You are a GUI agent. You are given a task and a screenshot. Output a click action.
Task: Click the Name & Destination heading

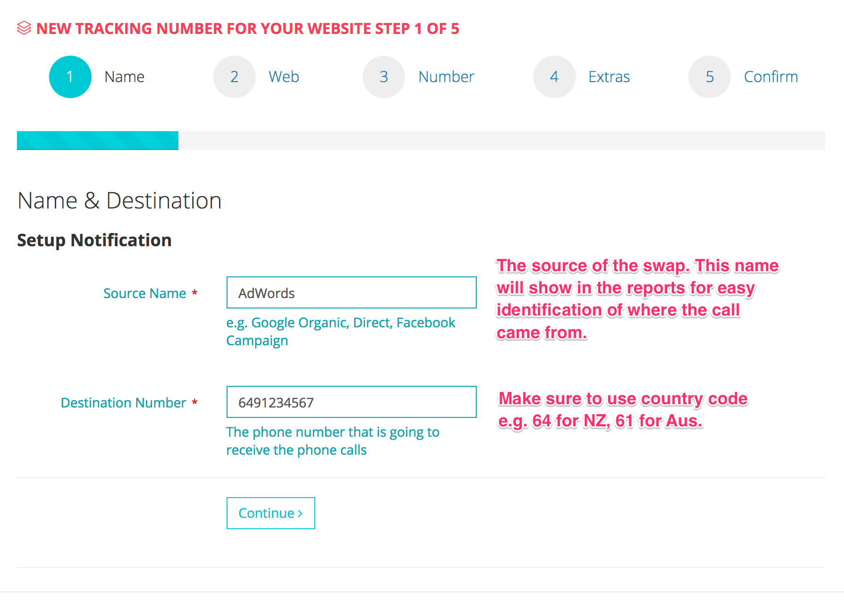click(119, 200)
